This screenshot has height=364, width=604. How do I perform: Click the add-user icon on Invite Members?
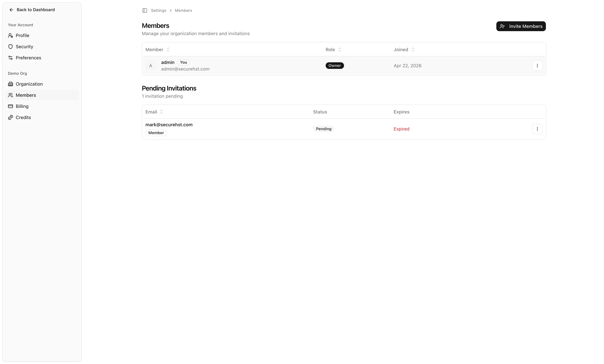502,26
